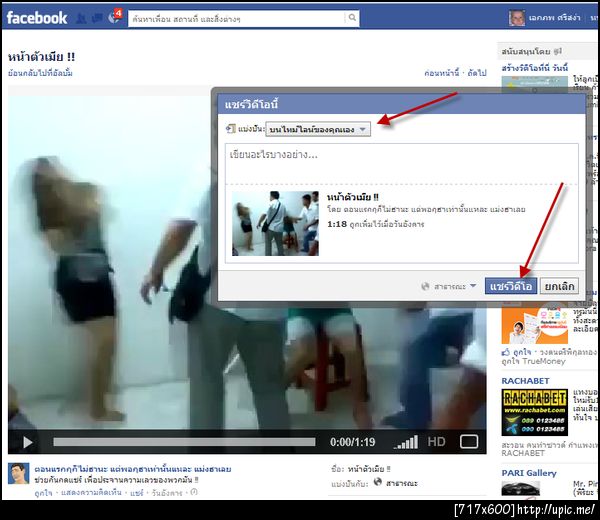The width and height of the screenshot is (600, 520).
Task: Click the share dialog title แชร์วิดีโอนี้
Action: coord(251,104)
